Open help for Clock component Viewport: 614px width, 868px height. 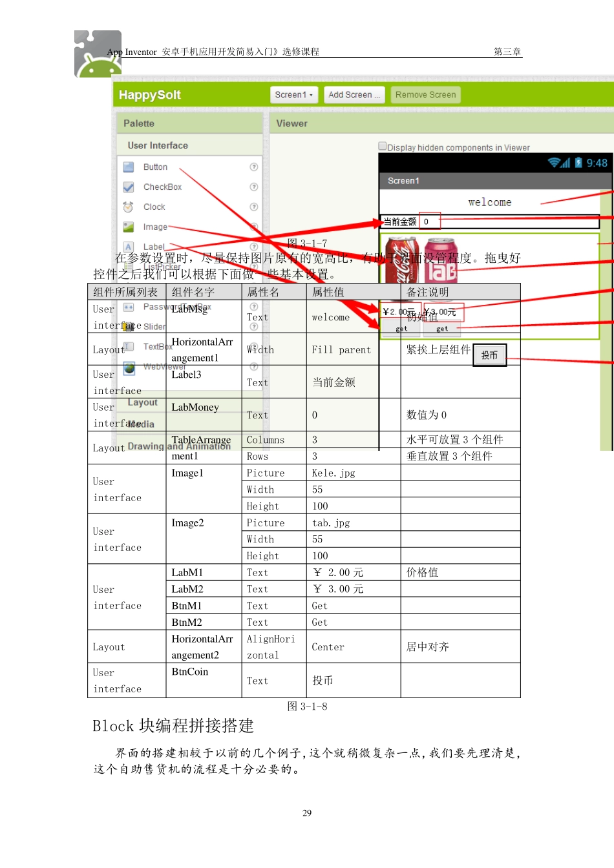pos(254,207)
